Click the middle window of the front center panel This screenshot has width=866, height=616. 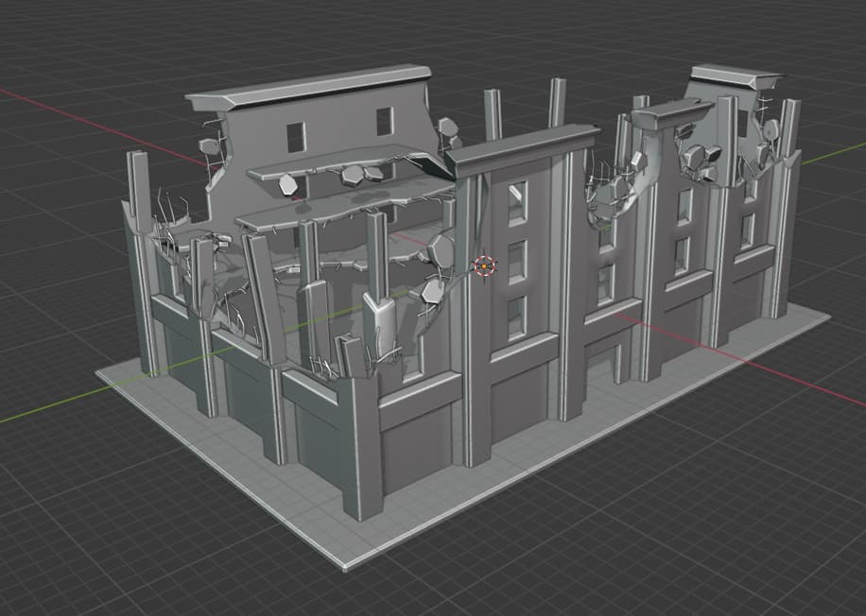click(x=517, y=262)
